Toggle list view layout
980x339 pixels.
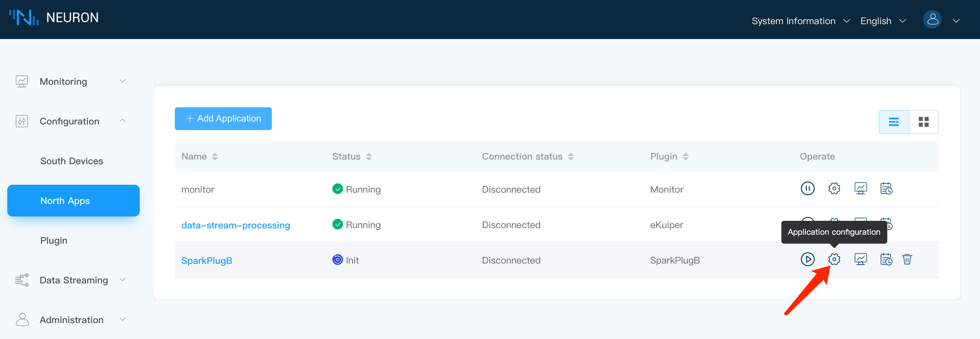pyautogui.click(x=894, y=122)
